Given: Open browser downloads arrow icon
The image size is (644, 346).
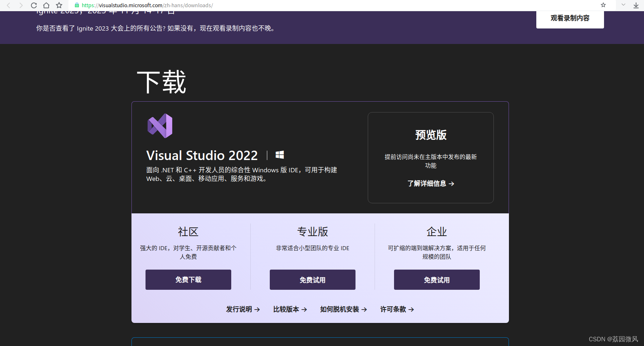Looking at the screenshot, I should tap(636, 5).
